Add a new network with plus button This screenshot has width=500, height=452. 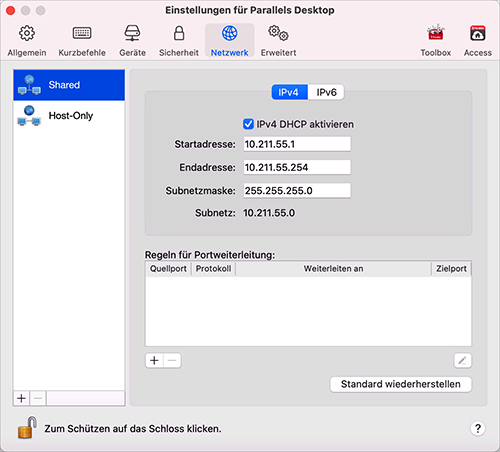[x=21, y=398]
